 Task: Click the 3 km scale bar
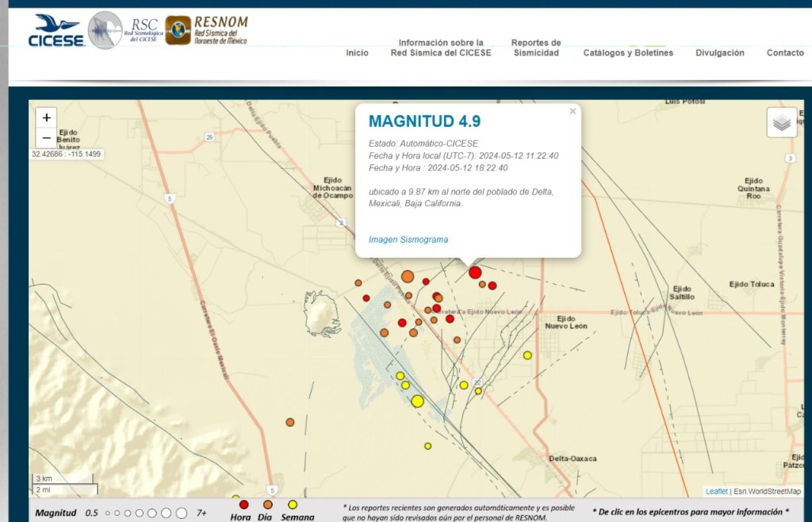pos(63,478)
